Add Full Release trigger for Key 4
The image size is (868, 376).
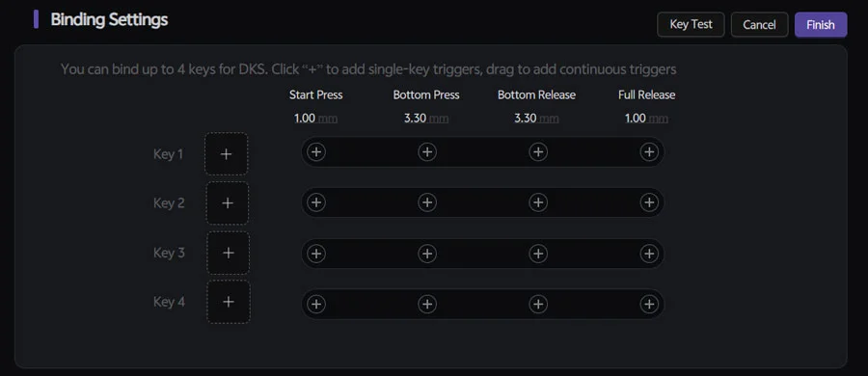(649, 304)
